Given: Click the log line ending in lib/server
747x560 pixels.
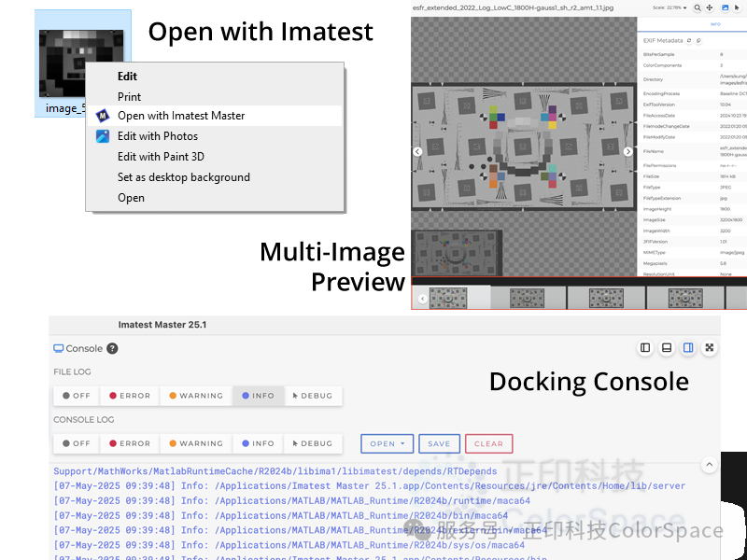Looking at the screenshot, I should pos(369,485).
